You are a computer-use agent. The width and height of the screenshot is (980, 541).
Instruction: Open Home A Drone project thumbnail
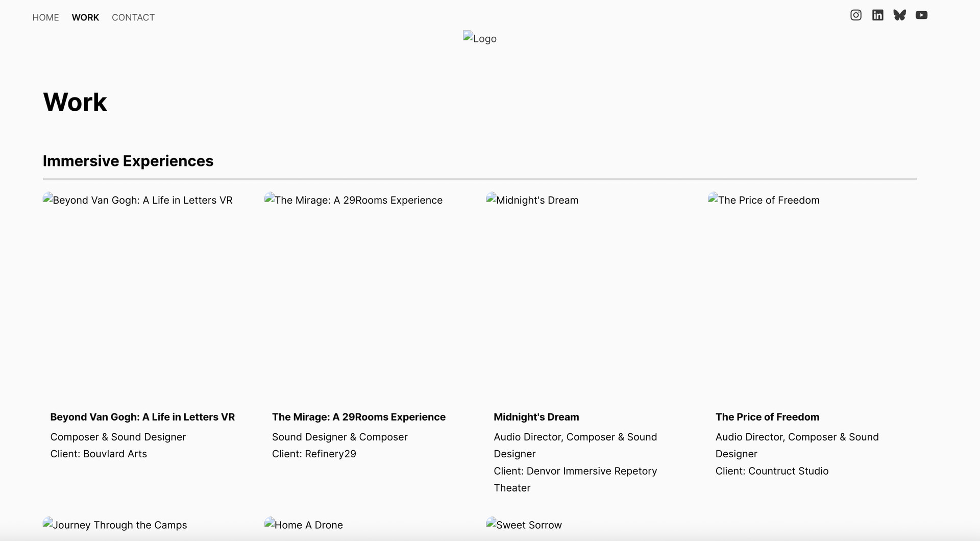[304, 525]
